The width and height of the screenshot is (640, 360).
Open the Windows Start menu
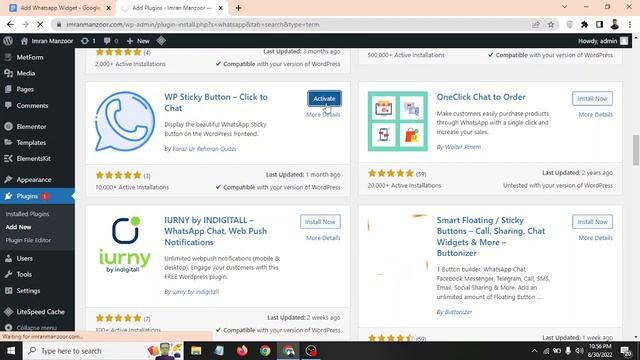[x=11, y=351]
